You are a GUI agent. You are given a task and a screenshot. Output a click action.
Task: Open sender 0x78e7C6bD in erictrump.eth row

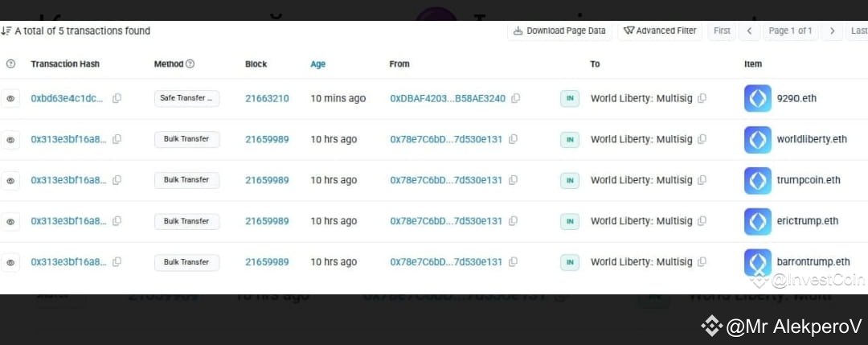[x=446, y=221]
